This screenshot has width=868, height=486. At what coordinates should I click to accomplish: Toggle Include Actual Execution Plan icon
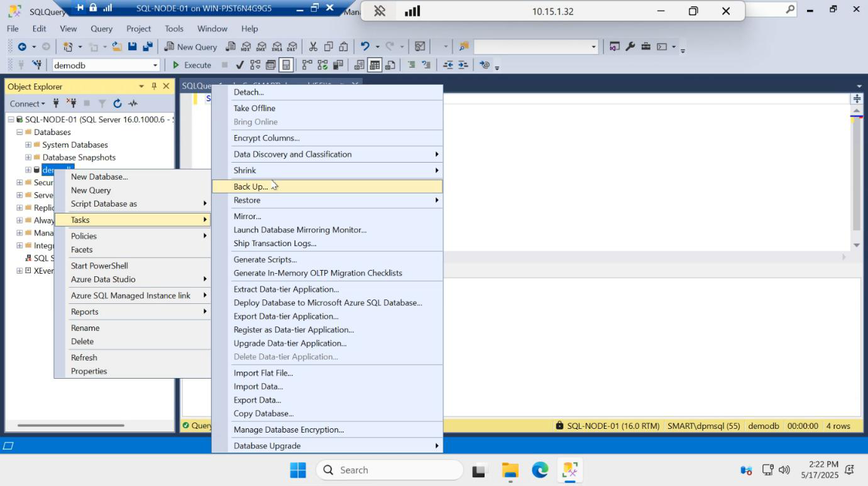point(307,65)
